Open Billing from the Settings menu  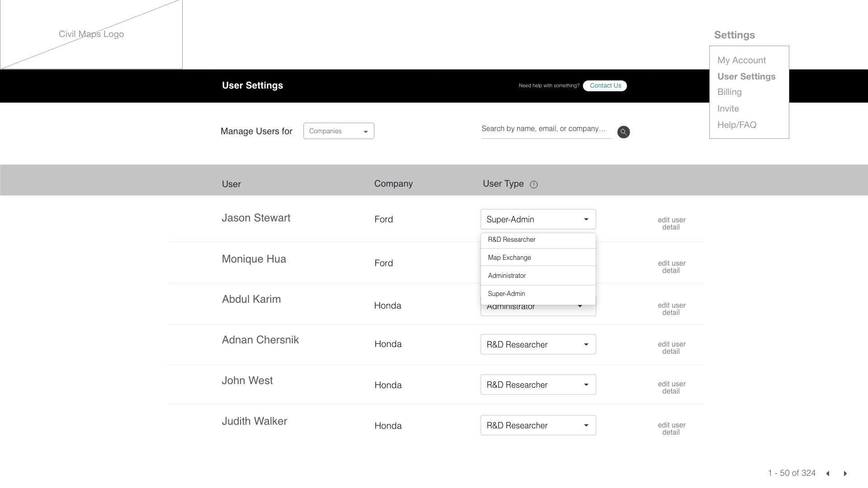pos(729,92)
